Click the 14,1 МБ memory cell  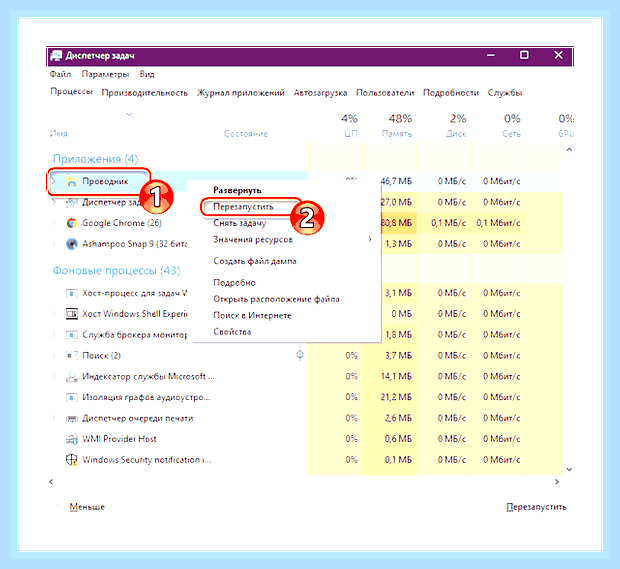pyautogui.click(x=396, y=376)
